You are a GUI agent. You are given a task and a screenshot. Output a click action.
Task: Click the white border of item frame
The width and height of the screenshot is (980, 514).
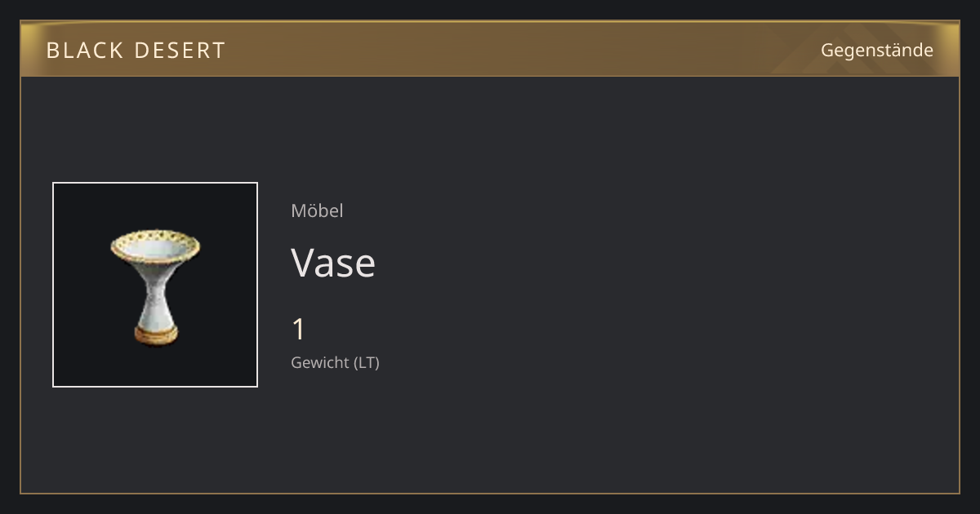tap(53, 285)
